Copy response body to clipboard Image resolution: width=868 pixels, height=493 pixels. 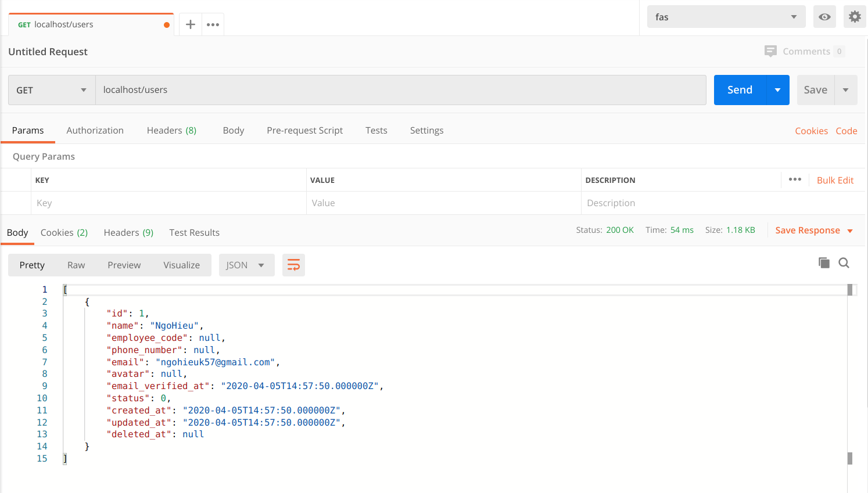click(824, 263)
